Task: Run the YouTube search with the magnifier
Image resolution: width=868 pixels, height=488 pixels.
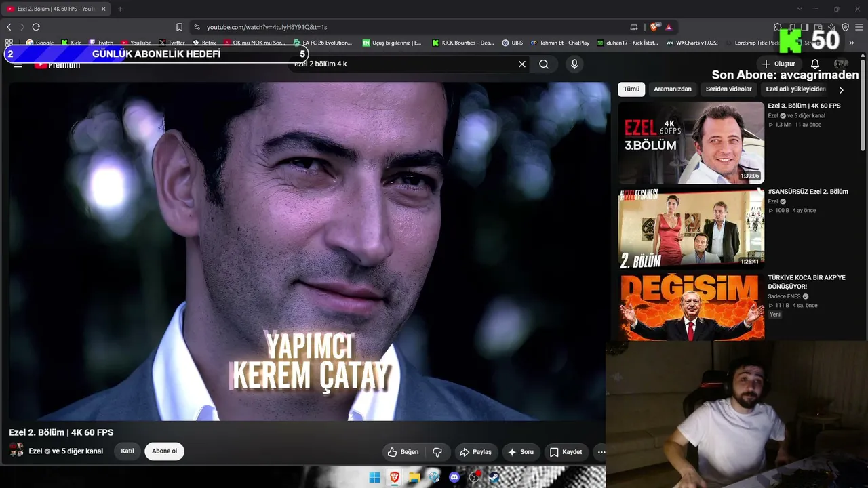Action: point(544,64)
